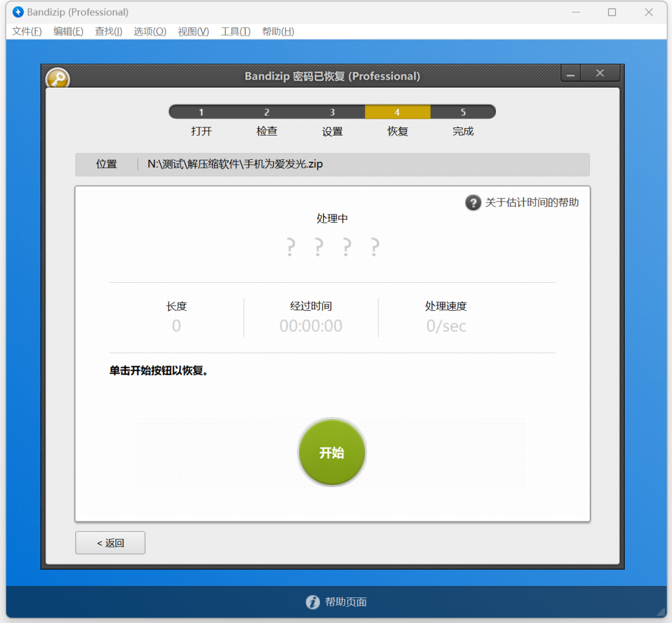
Task: Open the 查找(I) menu
Action: click(108, 32)
